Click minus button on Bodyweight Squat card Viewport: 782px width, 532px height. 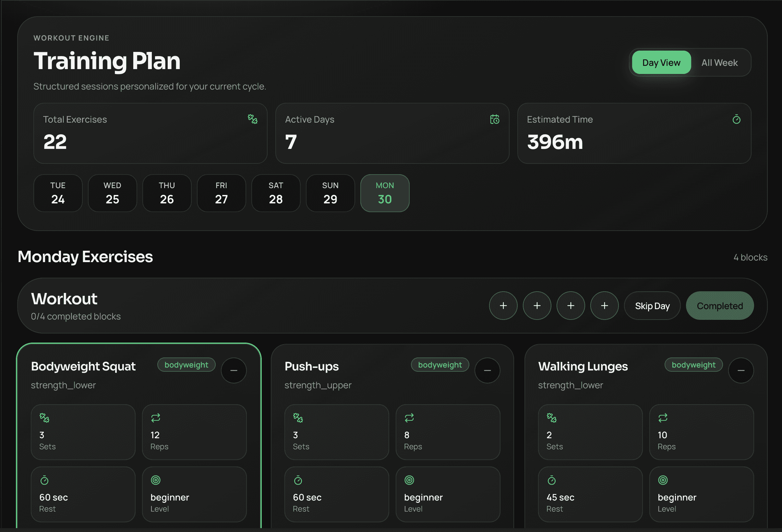pyautogui.click(x=234, y=370)
